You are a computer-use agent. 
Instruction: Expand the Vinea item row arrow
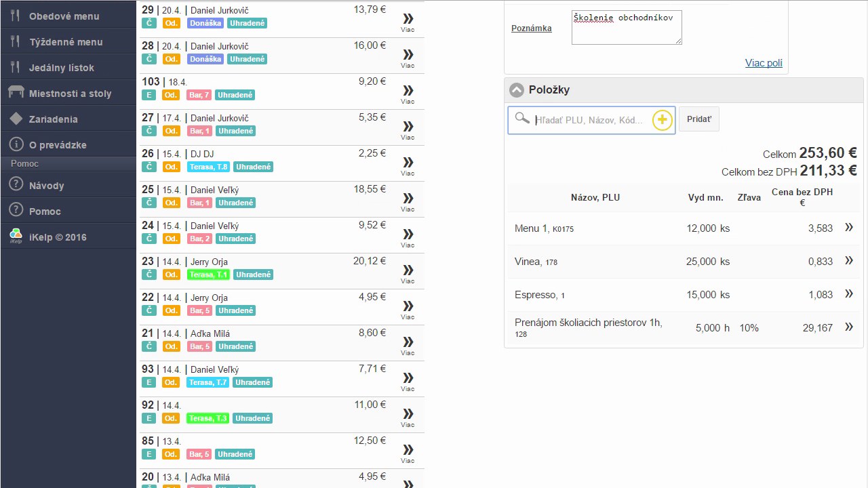click(849, 260)
